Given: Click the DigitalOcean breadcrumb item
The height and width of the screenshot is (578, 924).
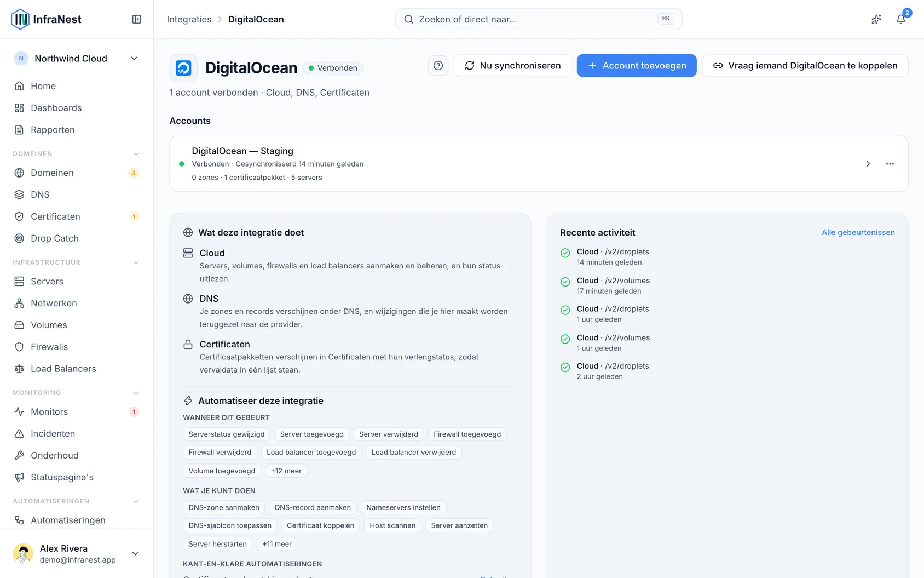Looking at the screenshot, I should click(x=256, y=19).
